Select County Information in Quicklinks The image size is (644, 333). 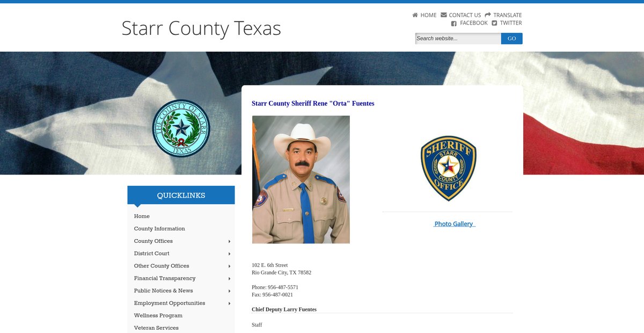159,229
